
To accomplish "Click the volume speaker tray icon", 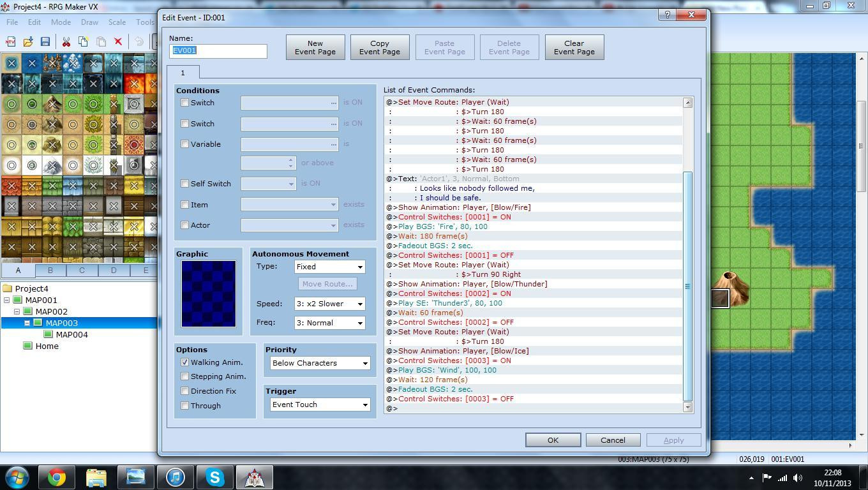I will (797, 477).
